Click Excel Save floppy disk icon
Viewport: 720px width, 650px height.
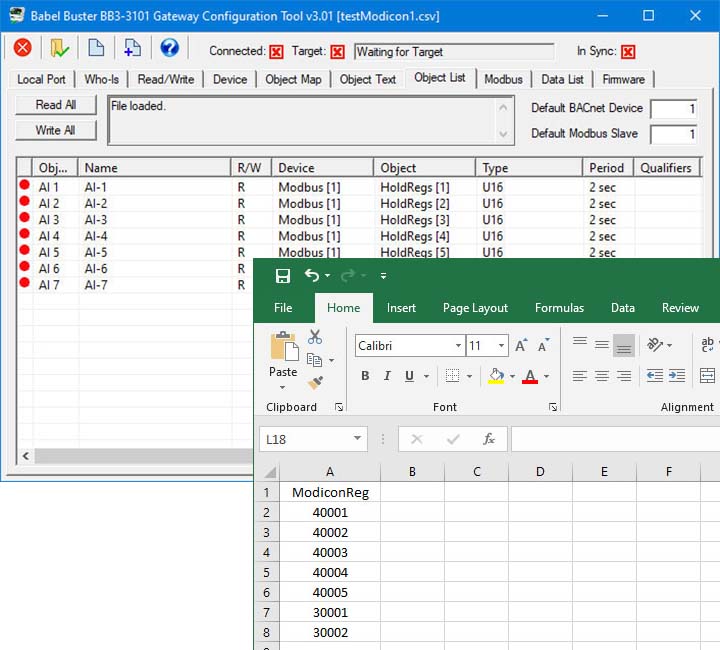pos(282,276)
